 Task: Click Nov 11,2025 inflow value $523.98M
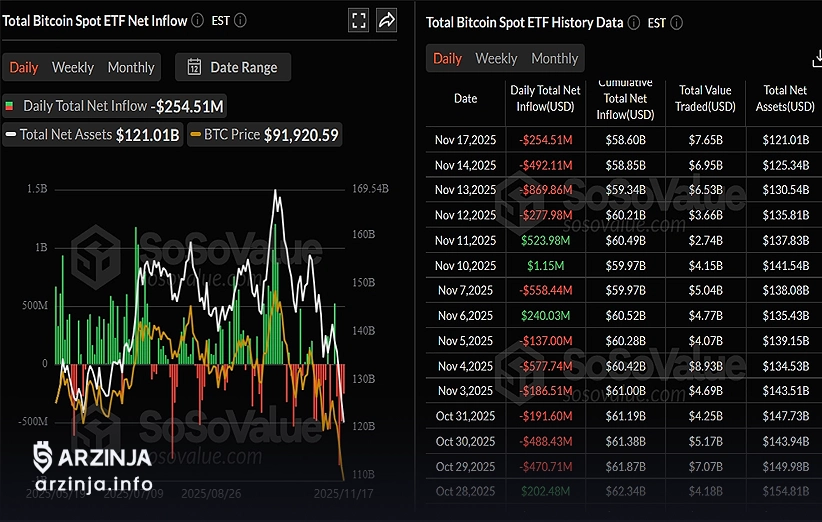click(545, 240)
